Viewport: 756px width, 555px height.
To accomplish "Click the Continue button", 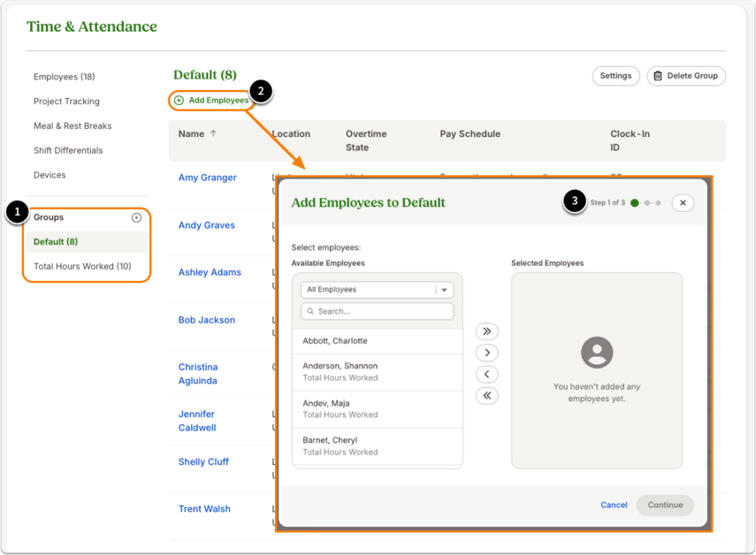I will click(x=665, y=505).
